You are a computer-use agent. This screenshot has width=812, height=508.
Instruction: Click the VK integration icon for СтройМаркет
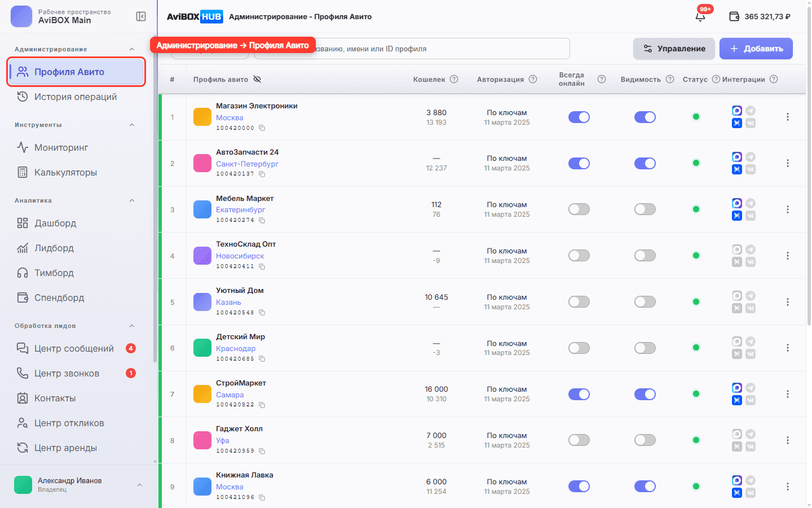pyautogui.click(x=751, y=400)
